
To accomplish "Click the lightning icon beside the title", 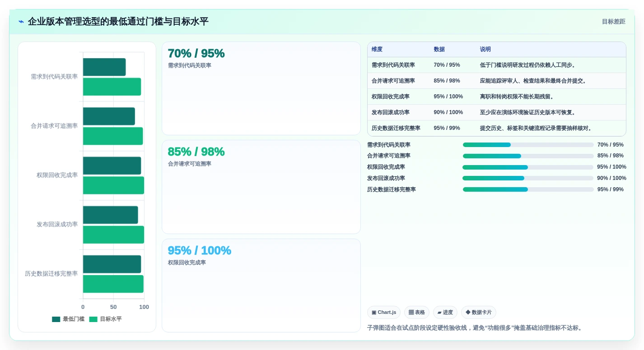I will 21,22.
